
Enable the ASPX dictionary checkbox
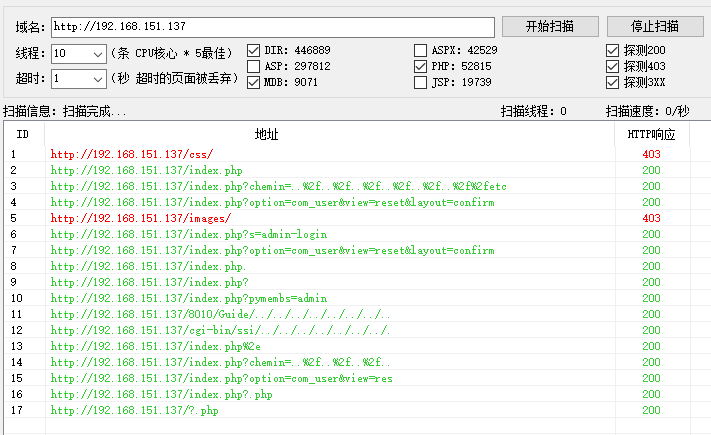[x=421, y=50]
